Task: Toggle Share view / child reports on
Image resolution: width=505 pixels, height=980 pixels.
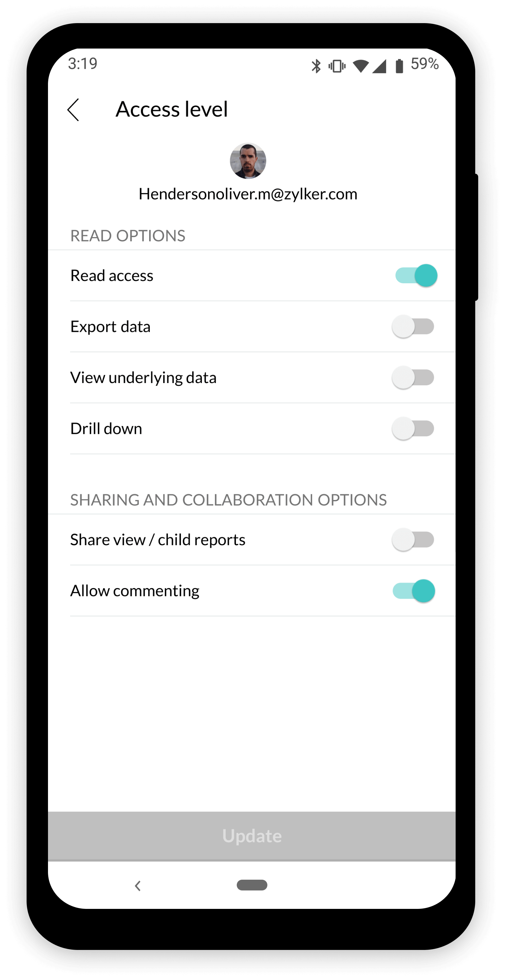Action: pyautogui.click(x=413, y=539)
